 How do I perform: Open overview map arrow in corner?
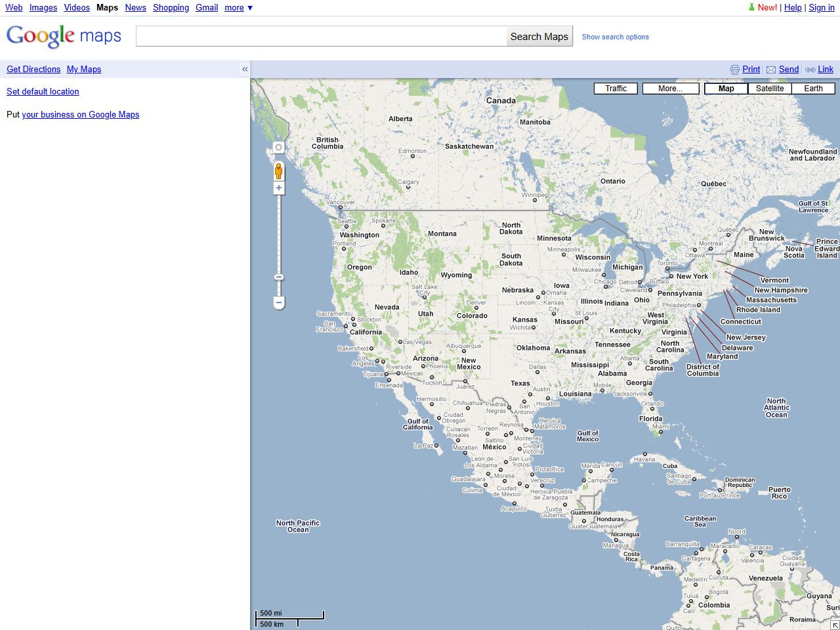pos(835,625)
